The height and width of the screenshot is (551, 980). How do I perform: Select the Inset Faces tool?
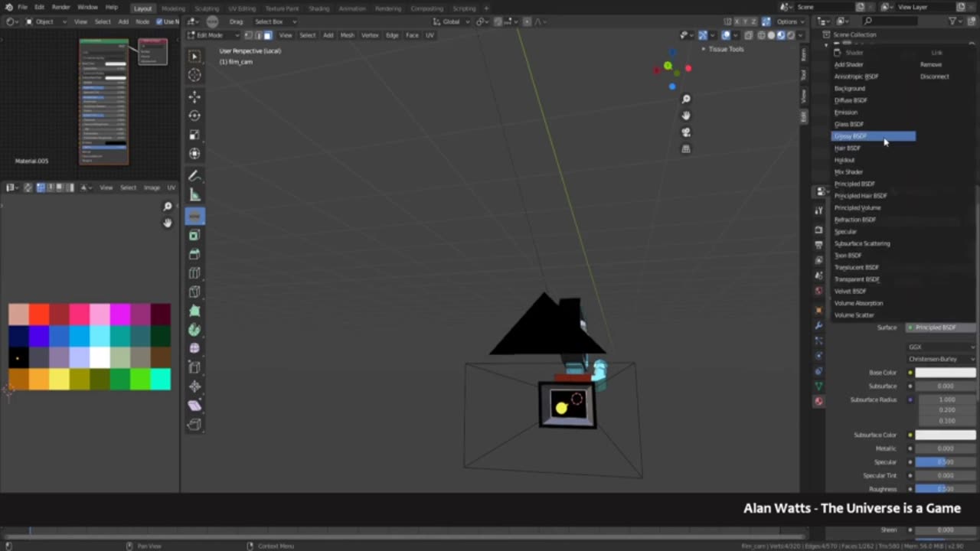point(194,235)
